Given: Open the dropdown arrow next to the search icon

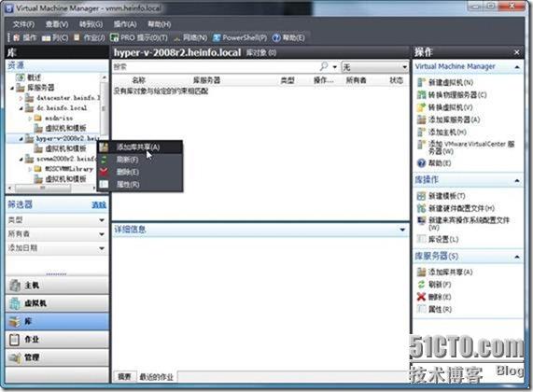Looking at the screenshot, I should tap(334, 67).
